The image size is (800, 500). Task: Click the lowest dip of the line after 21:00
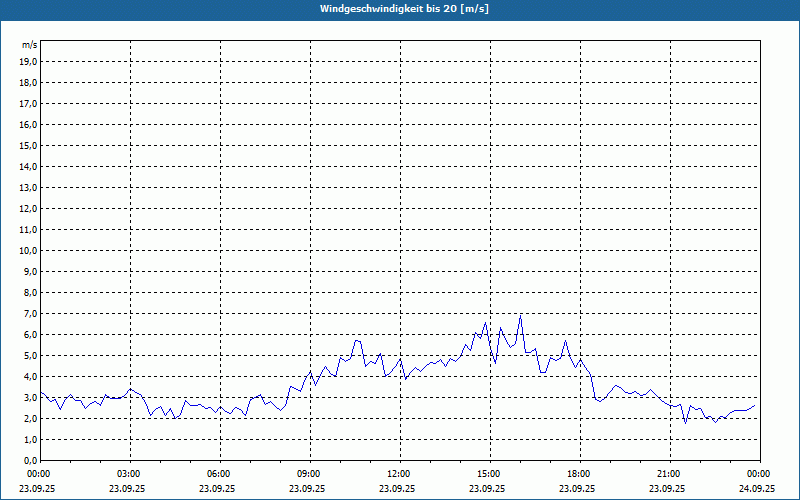685,423
